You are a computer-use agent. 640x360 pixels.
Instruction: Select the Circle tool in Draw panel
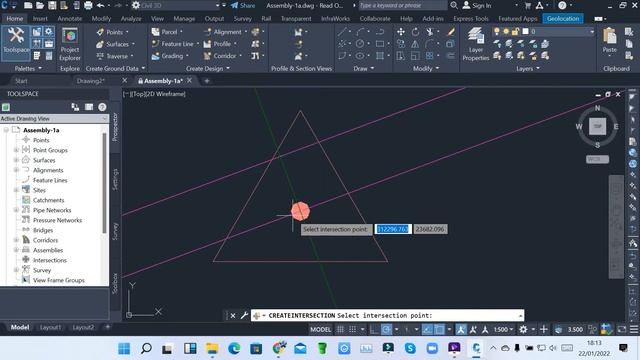pos(360,44)
